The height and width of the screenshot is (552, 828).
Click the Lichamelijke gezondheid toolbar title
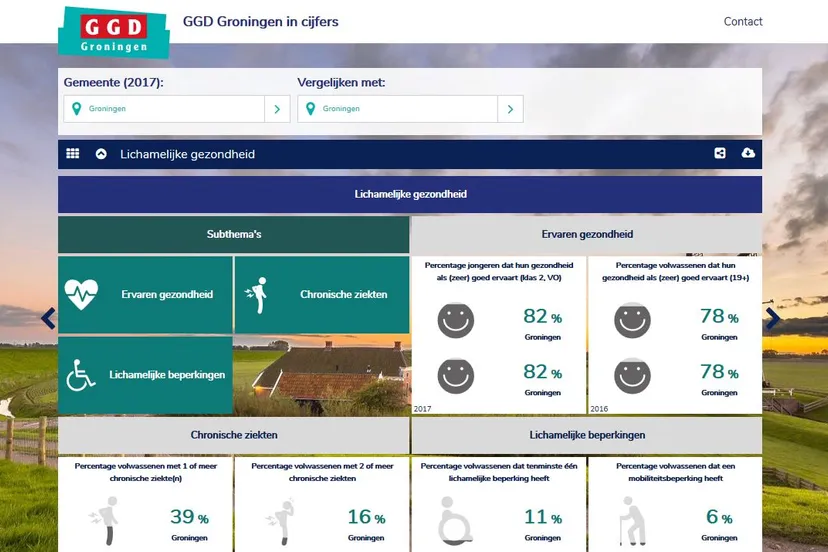pyautogui.click(x=187, y=154)
